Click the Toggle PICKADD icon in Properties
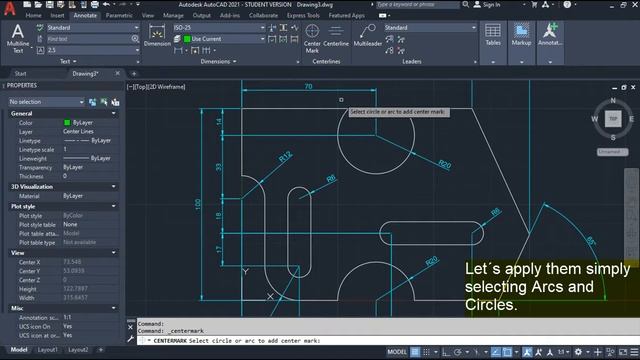The width and height of the screenshot is (640, 360). 93,102
